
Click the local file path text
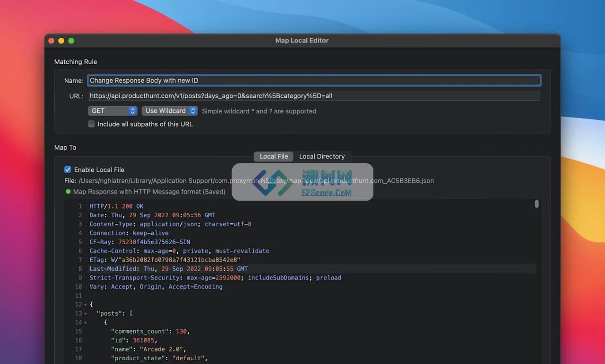tap(256, 181)
